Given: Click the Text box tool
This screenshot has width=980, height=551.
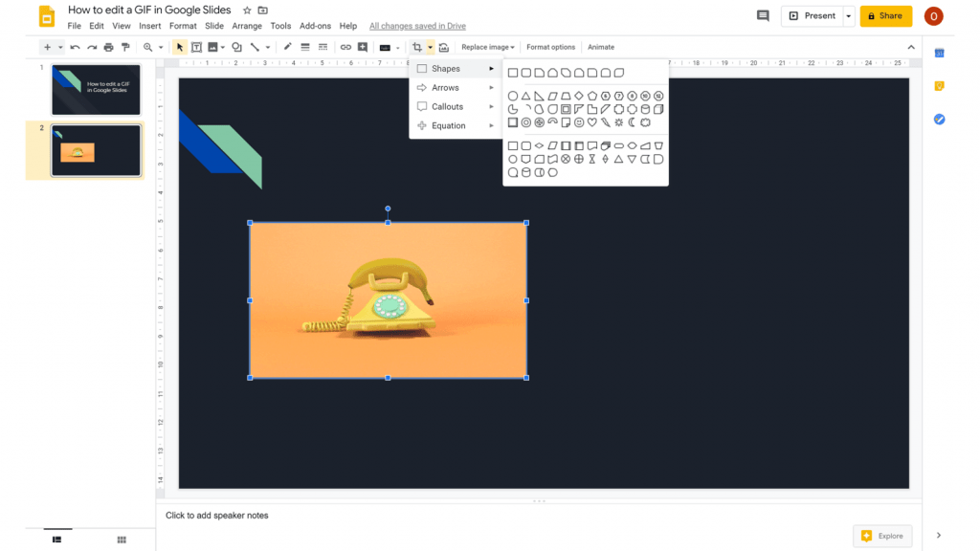Looking at the screenshot, I should tap(194, 47).
